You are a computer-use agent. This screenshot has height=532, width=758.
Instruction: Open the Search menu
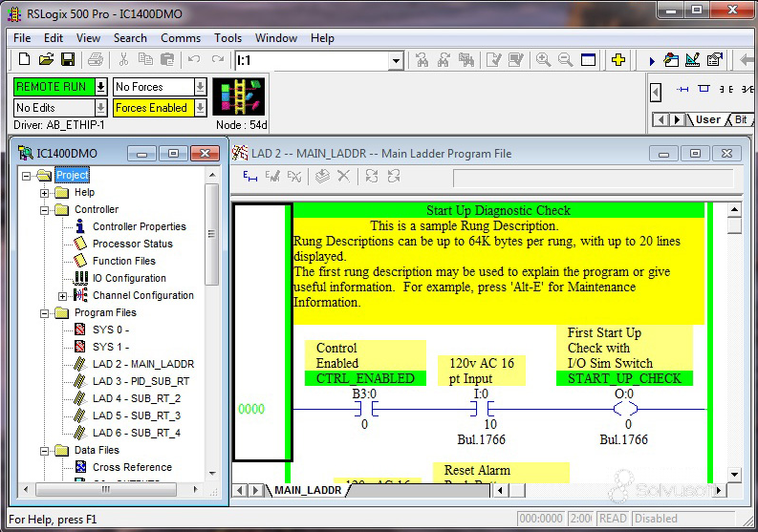(130, 38)
